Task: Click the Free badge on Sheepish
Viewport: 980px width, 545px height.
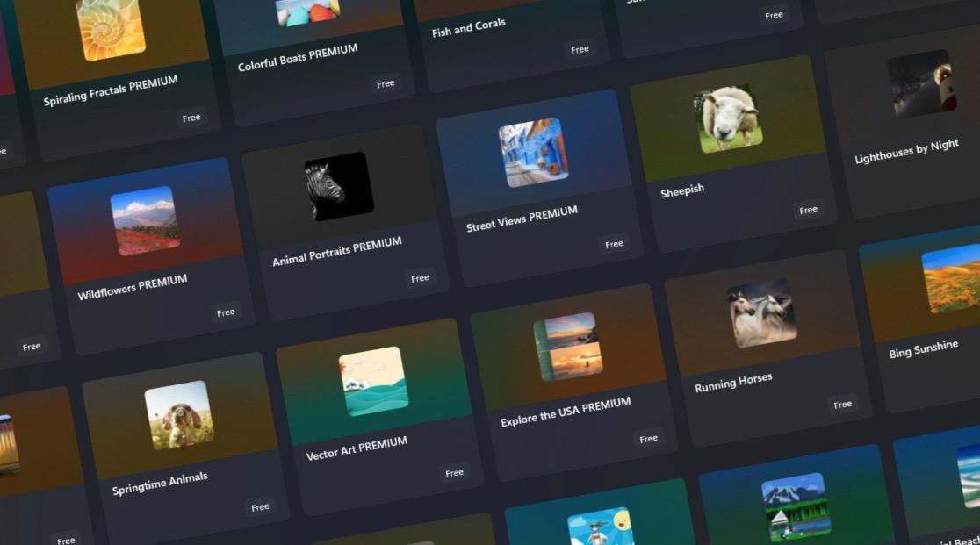Action: point(807,210)
